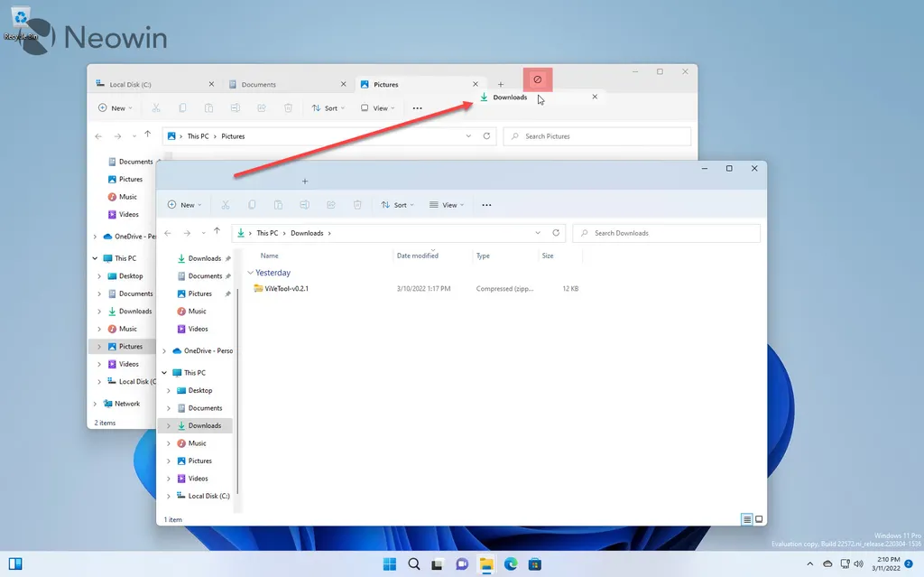Click the Up arrow in Downloads window

point(217,232)
